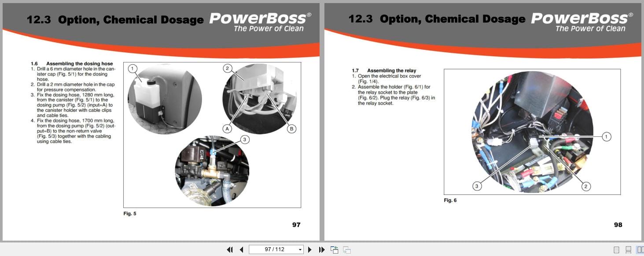This screenshot has height=256, width=644.
Task: Click callout circle 1 in Fig. 6
Action: (x=607, y=137)
